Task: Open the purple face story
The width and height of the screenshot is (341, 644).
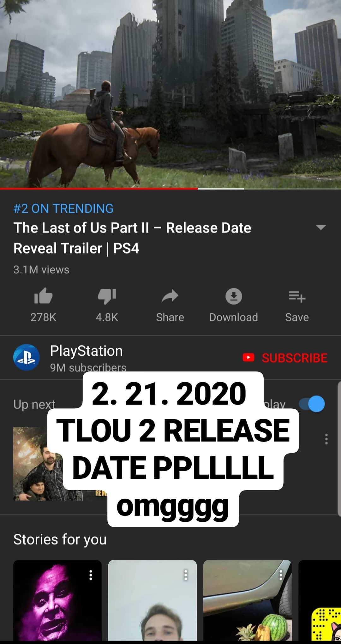Action: tap(57, 601)
